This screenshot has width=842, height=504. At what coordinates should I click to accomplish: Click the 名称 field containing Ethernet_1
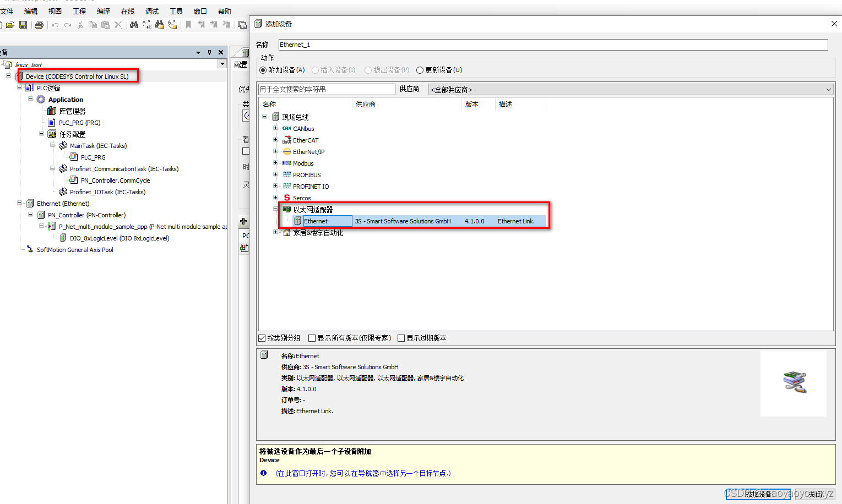click(553, 45)
